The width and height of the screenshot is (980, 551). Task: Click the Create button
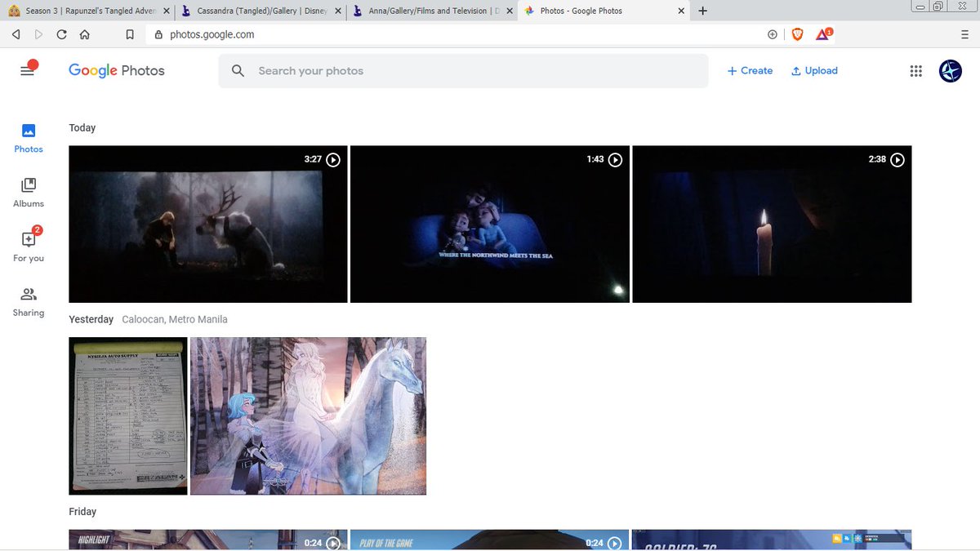point(750,71)
